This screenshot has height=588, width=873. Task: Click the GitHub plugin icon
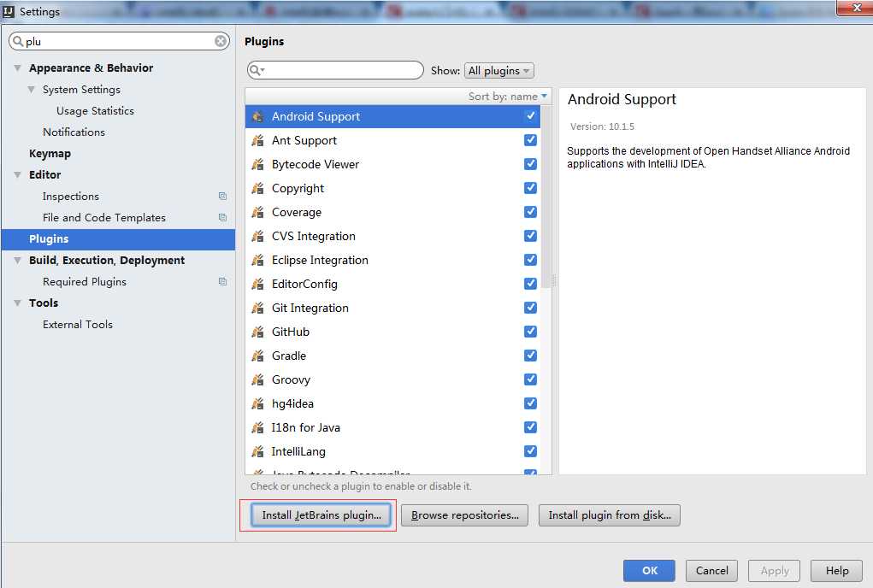[257, 332]
